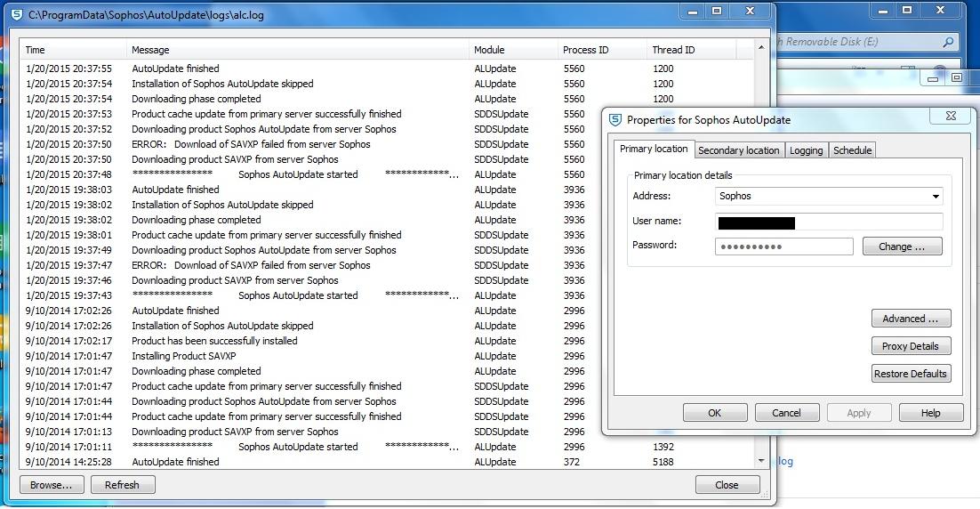Viewport: 980px width, 509px height.
Task: Click the disabled Apply button
Action: 859,413
